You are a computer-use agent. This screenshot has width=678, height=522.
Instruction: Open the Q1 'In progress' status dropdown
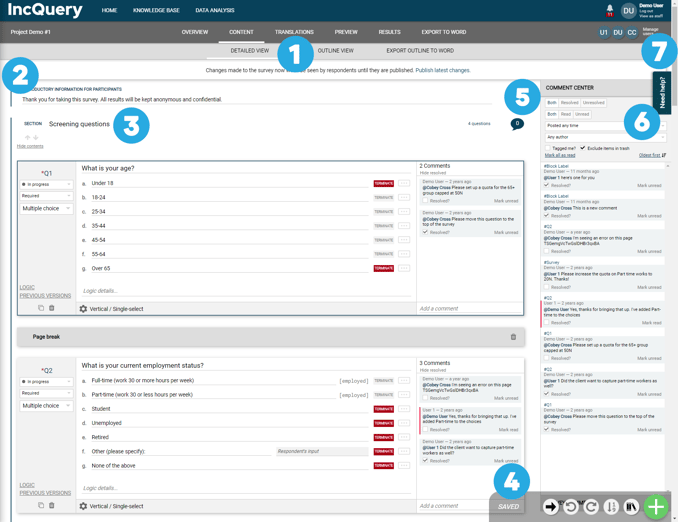coord(46,184)
